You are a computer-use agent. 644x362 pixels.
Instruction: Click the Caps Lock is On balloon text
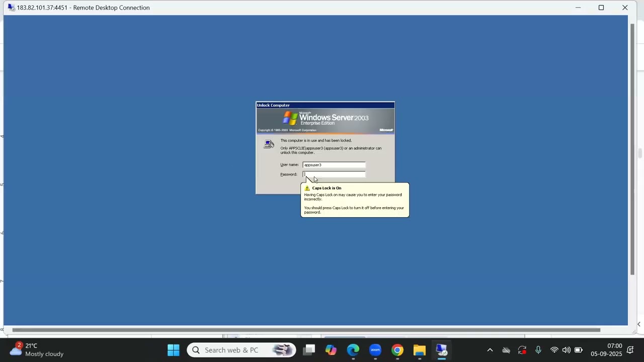point(327,188)
